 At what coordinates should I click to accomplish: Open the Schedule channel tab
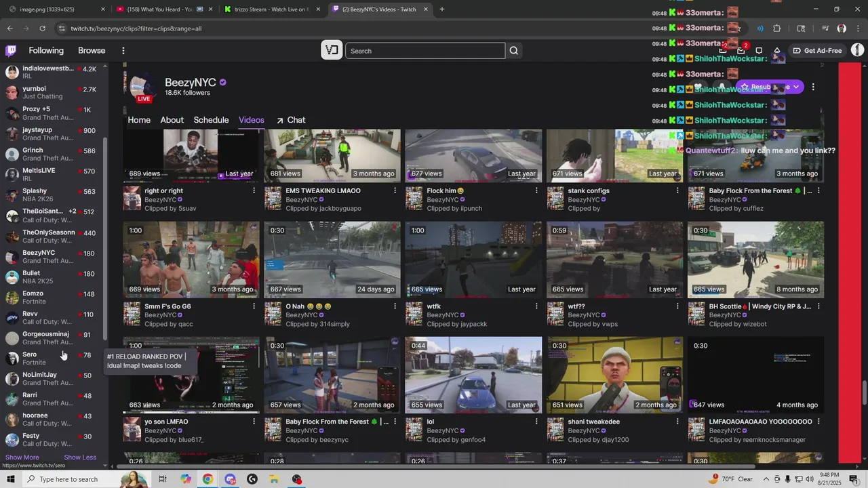211,120
